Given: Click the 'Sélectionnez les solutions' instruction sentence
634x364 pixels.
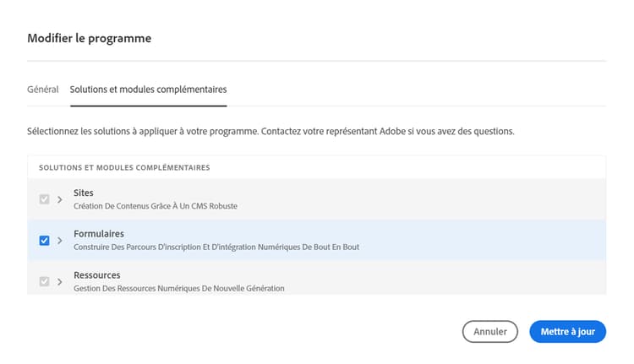Looking at the screenshot, I should (x=141, y=132).
